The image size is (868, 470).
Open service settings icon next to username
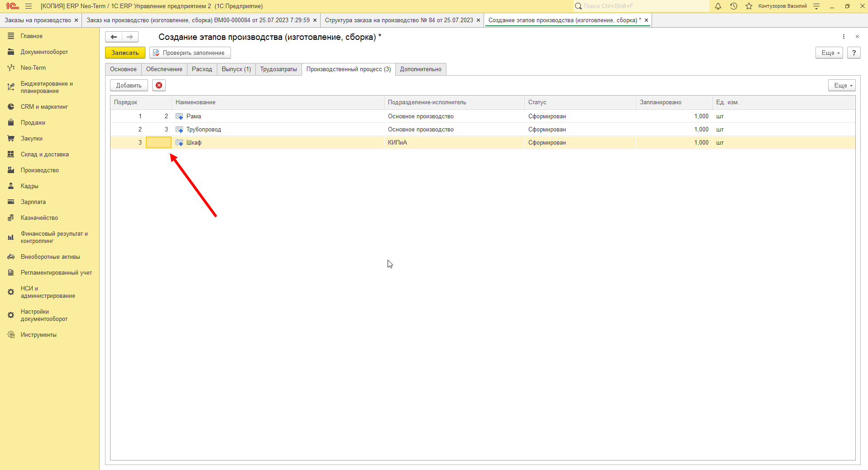click(x=816, y=6)
